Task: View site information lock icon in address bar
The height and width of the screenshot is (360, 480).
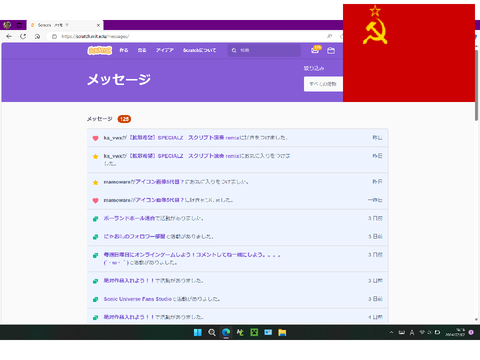Action: point(54,36)
